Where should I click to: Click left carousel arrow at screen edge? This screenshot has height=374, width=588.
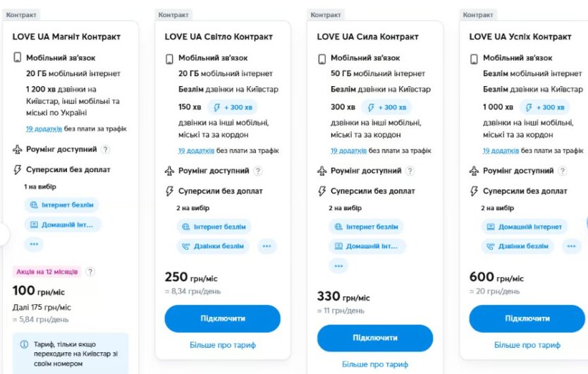4,234
